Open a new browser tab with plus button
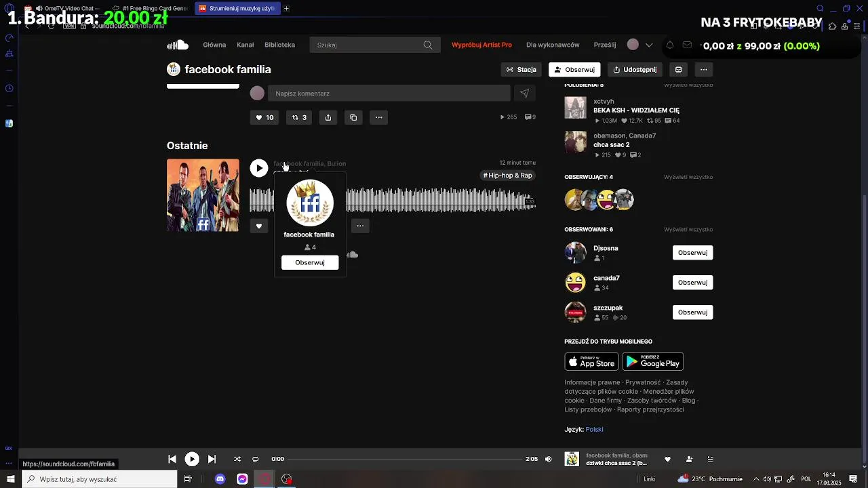868x488 pixels. coord(286,8)
